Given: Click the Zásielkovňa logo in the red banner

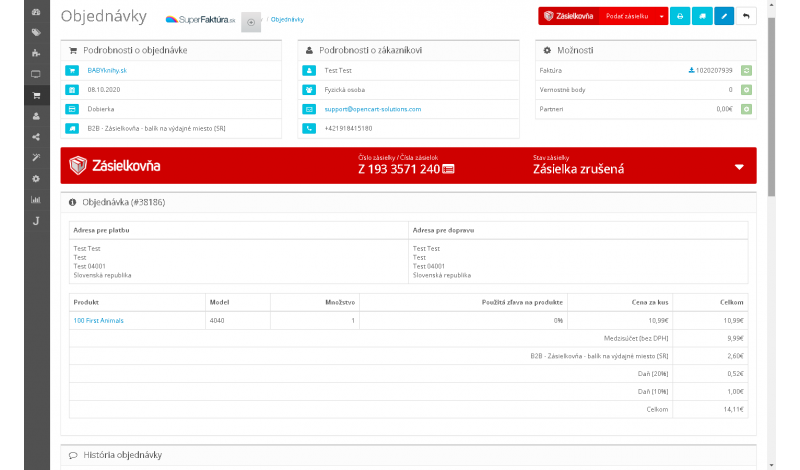Looking at the screenshot, I should (x=115, y=165).
